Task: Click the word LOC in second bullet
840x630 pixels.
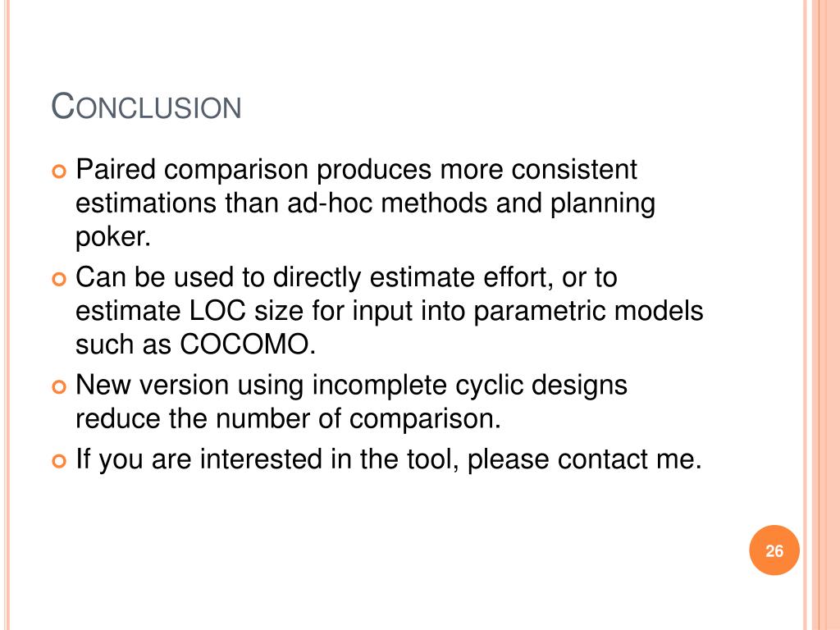Action: click(217, 311)
